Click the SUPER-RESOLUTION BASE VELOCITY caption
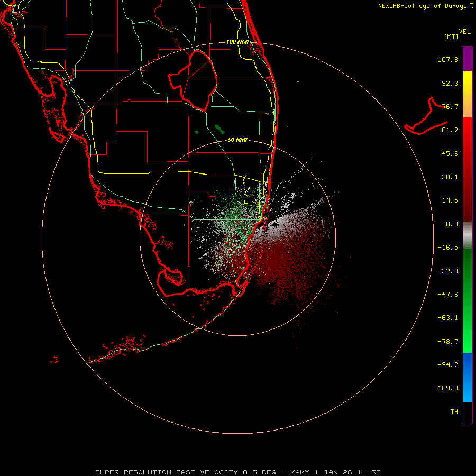476x476 pixels. coord(167,472)
